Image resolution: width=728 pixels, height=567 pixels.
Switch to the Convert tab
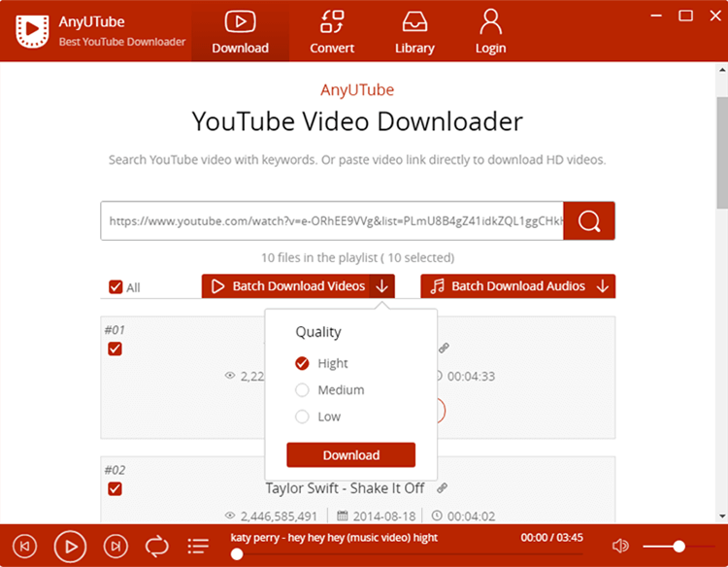332,32
